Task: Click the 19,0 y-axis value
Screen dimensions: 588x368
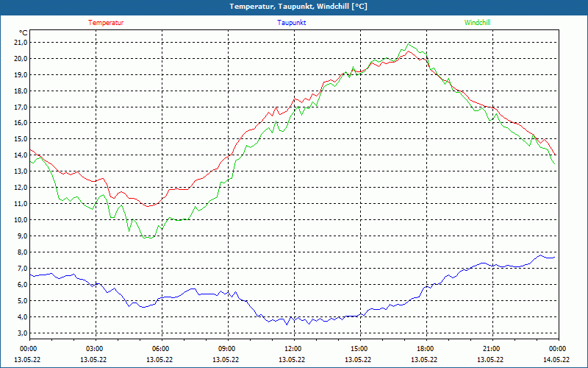Action: pyautogui.click(x=21, y=75)
